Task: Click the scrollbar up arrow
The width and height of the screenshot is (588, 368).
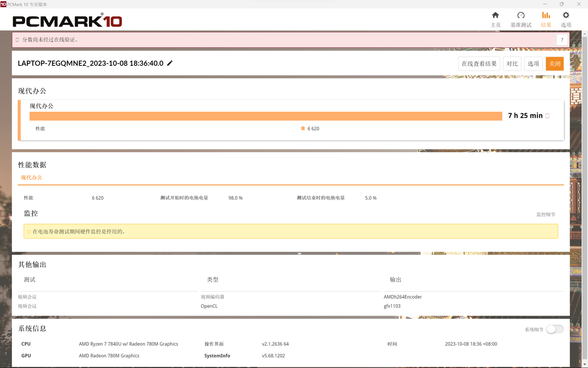Action: click(585, 34)
